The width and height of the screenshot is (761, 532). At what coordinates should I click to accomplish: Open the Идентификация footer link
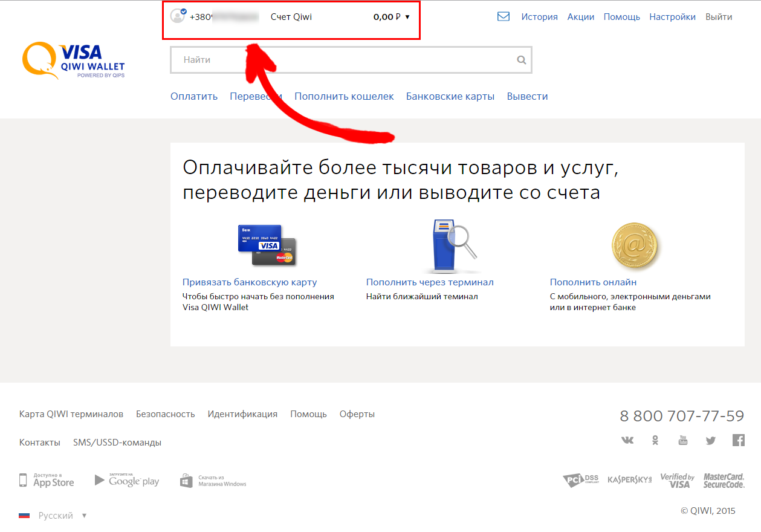point(242,414)
